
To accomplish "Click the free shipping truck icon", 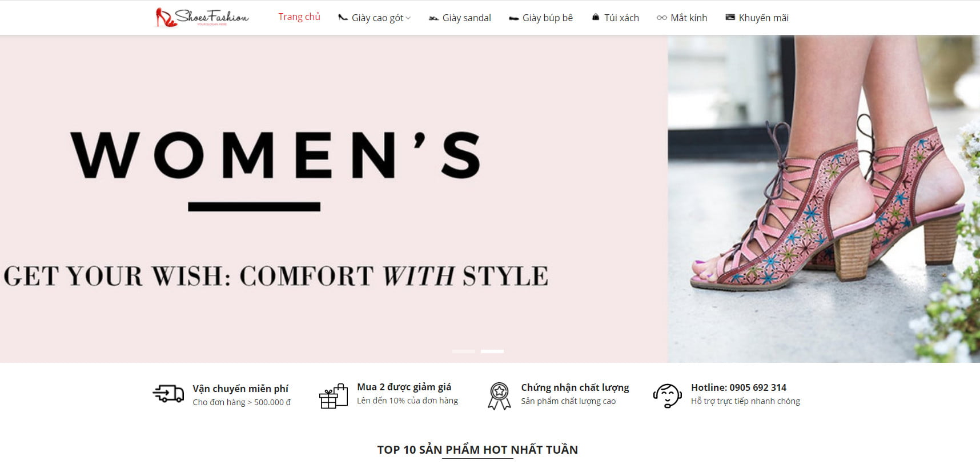I will pyautogui.click(x=168, y=394).
